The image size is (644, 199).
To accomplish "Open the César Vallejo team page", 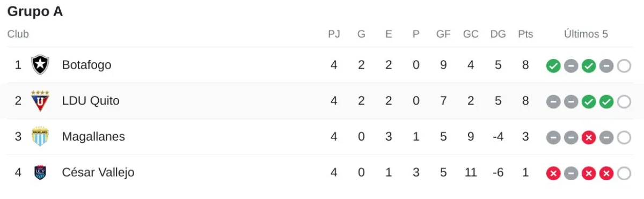I will tap(98, 173).
